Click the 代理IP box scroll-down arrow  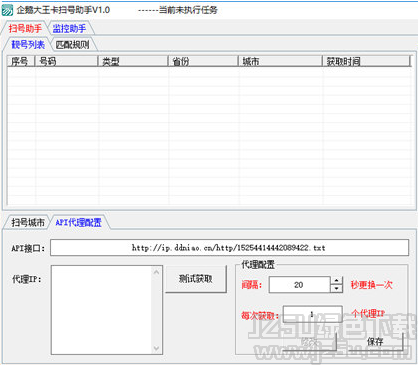pyautogui.click(x=156, y=348)
